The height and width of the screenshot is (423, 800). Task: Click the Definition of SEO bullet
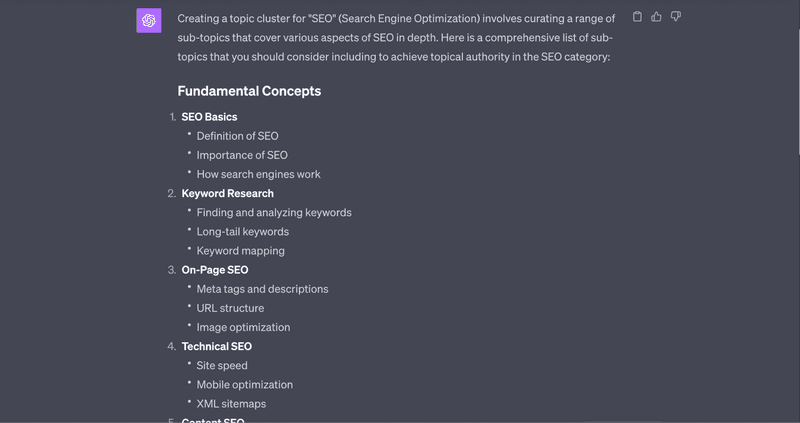tap(237, 136)
